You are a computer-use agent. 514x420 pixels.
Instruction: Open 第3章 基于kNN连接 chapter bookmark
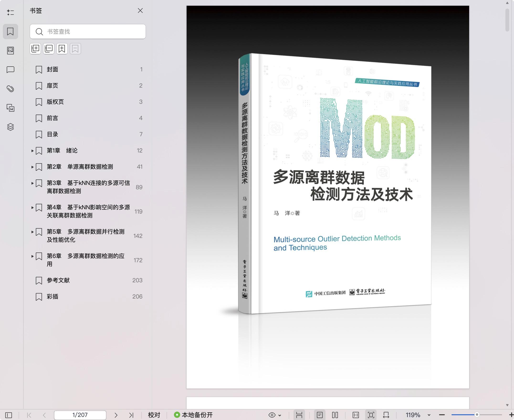click(x=88, y=187)
